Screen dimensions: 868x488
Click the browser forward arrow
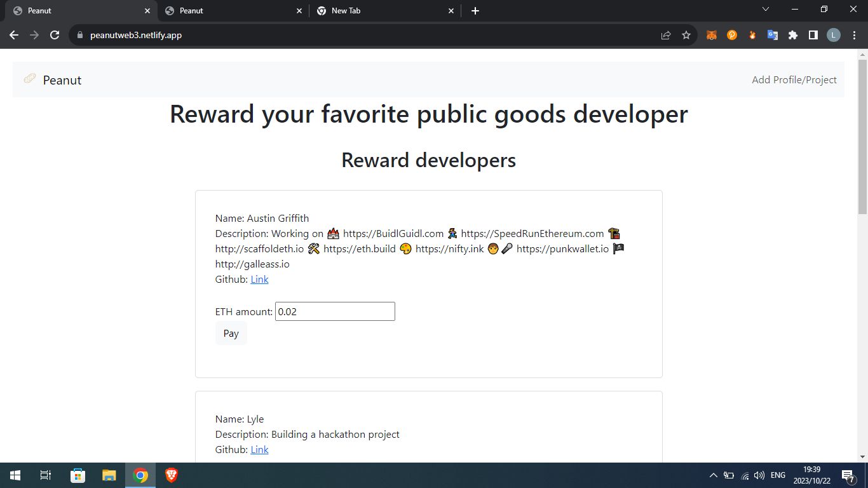[x=34, y=35]
